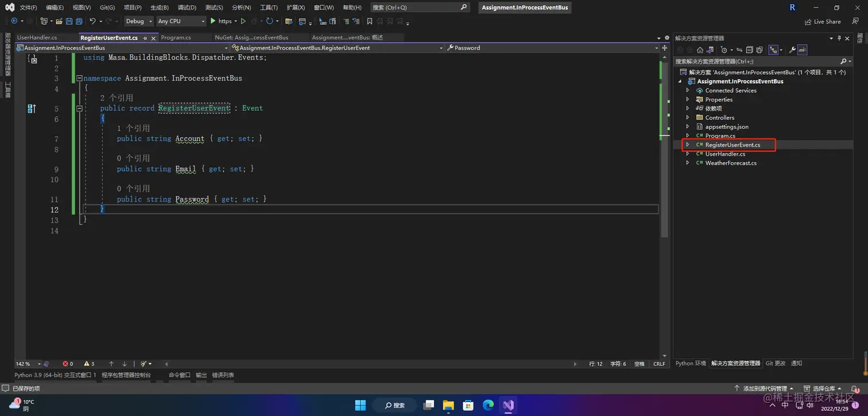Switch to the Program.cs editor tab
Viewport: 868px width, 416px height.
pyautogui.click(x=176, y=37)
